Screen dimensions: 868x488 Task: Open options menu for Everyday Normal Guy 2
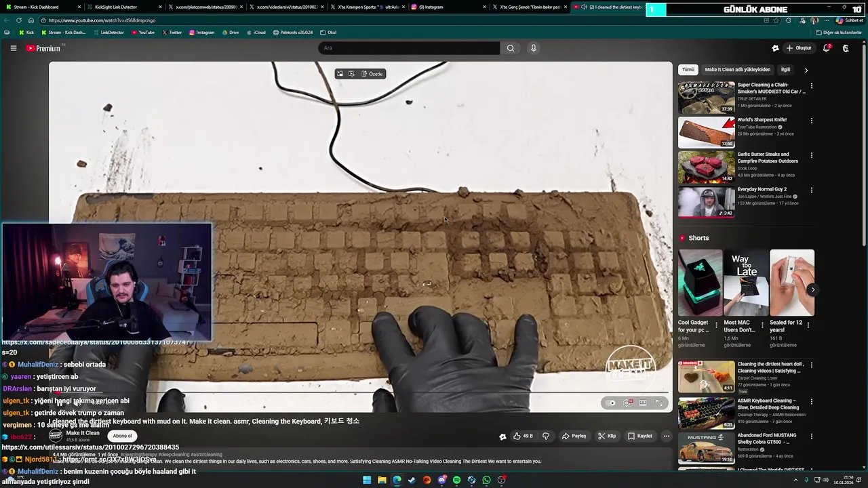(x=811, y=190)
